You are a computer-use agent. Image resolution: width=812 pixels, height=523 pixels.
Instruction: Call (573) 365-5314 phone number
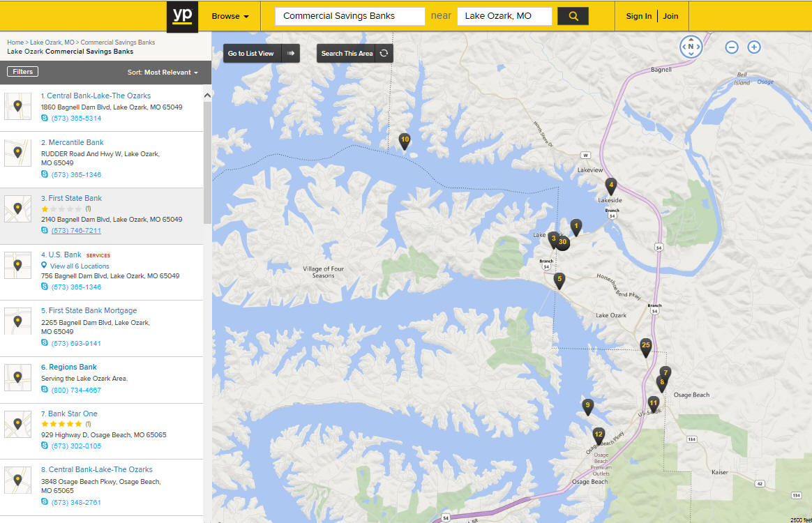76,119
